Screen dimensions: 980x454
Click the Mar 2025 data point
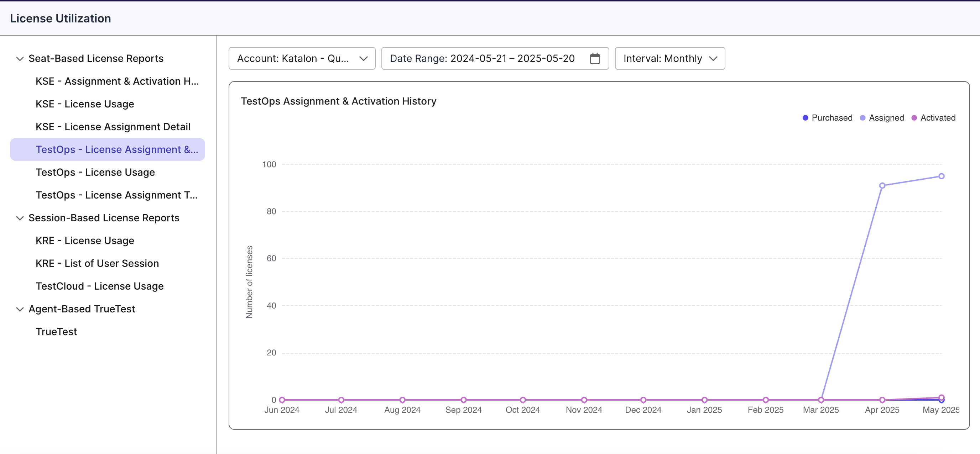point(820,400)
